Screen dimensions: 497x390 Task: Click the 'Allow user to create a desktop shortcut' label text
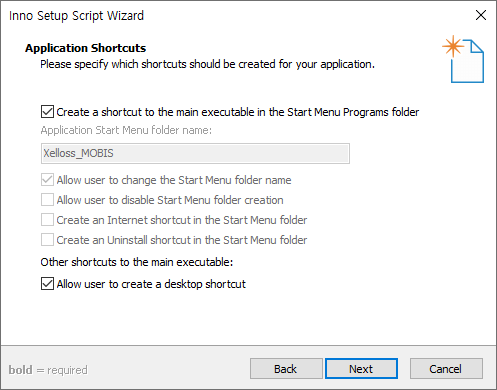pos(151,284)
